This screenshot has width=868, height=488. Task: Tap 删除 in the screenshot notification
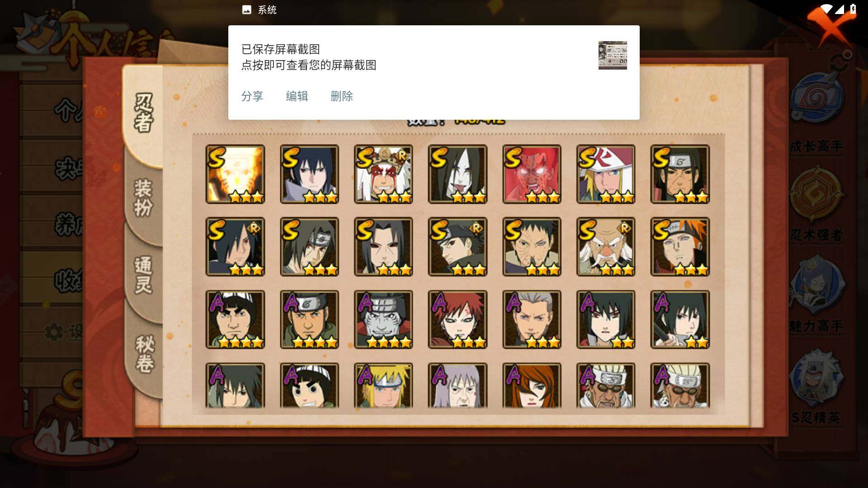[342, 96]
